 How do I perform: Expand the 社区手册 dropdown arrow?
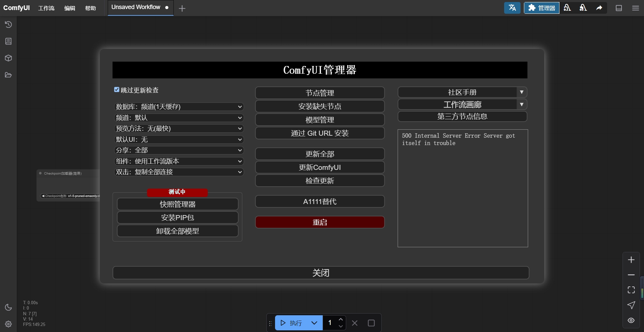tap(522, 92)
